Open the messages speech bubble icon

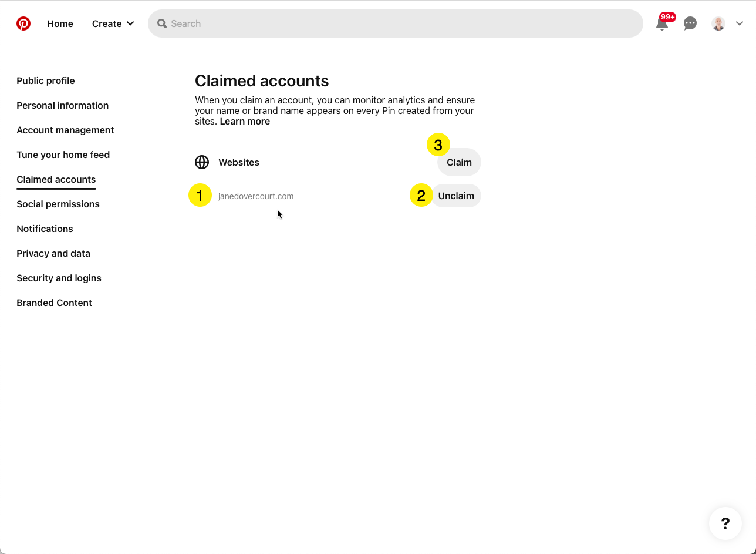point(690,23)
